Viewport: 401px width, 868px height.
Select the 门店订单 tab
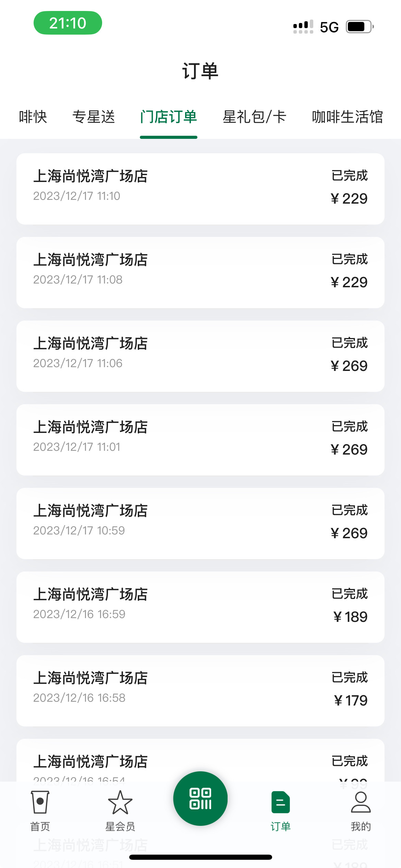click(x=169, y=117)
